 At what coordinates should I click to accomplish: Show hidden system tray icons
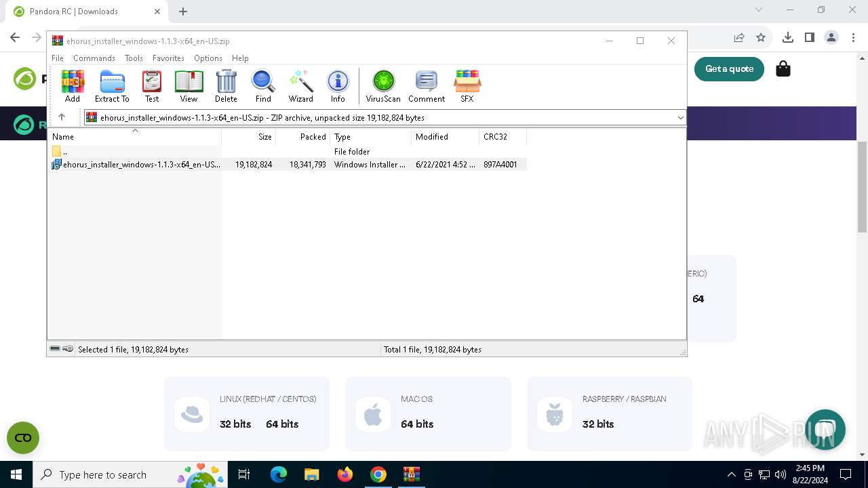pos(731,474)
